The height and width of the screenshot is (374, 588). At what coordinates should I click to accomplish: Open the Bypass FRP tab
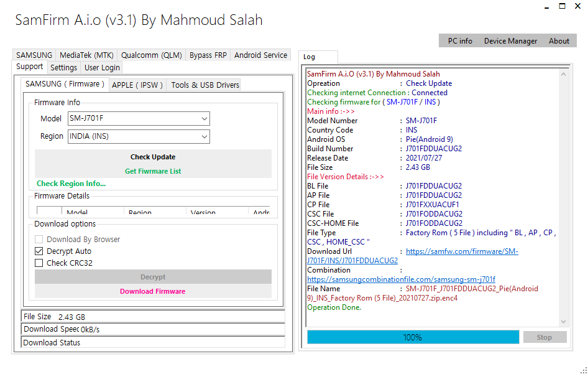pyautogui.click(x=208, y=55)
